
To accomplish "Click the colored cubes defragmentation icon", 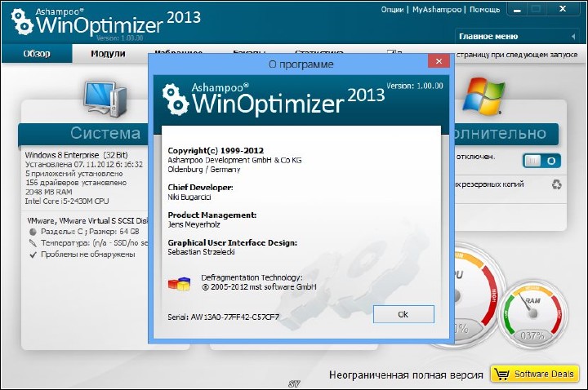I will click(178, 283).
